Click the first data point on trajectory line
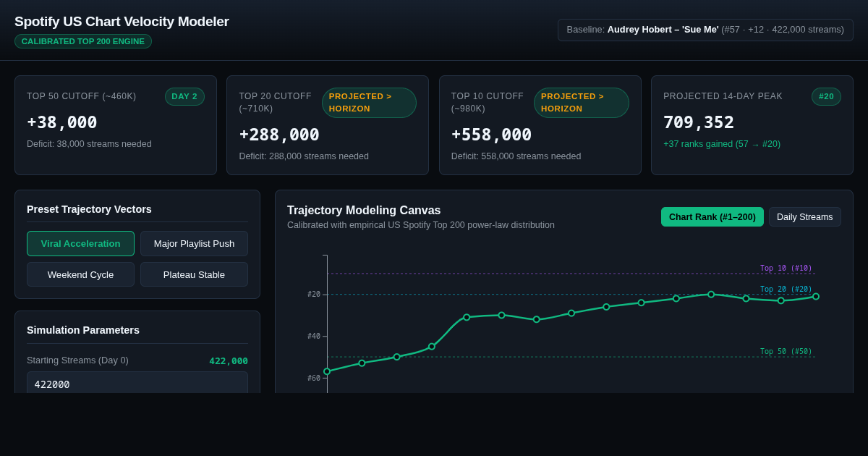The image size is (868, 456). click(x=327, y=371)
